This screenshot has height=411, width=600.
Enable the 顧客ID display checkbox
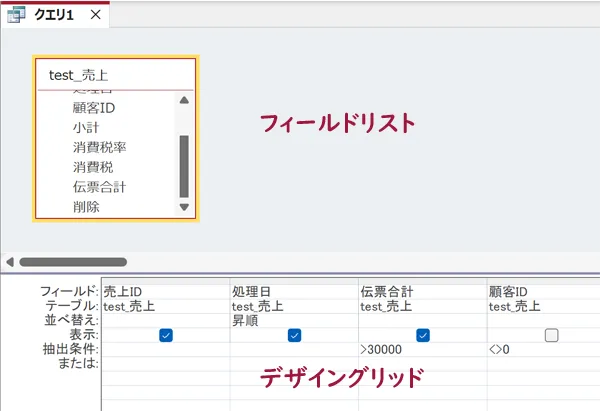click(551, 335)
